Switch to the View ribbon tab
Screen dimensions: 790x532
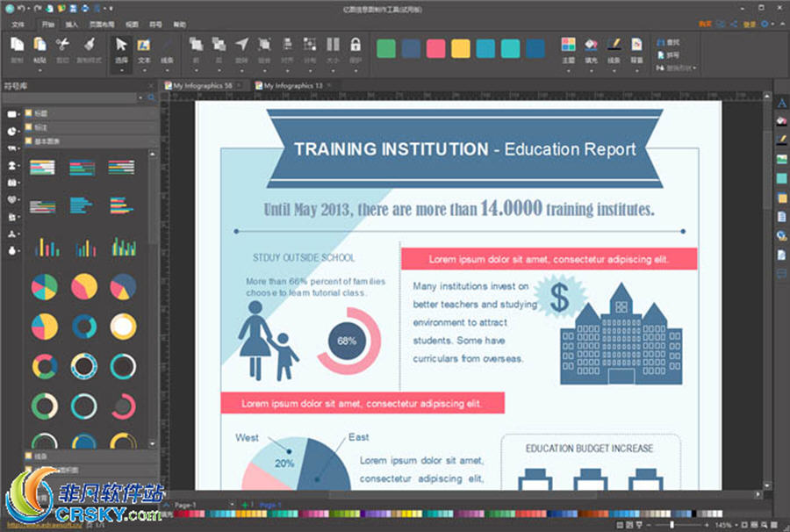[x=132, y=25]
